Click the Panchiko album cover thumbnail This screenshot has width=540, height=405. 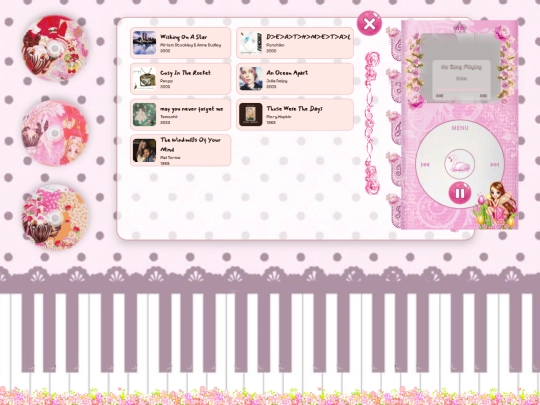coord(251,43)
